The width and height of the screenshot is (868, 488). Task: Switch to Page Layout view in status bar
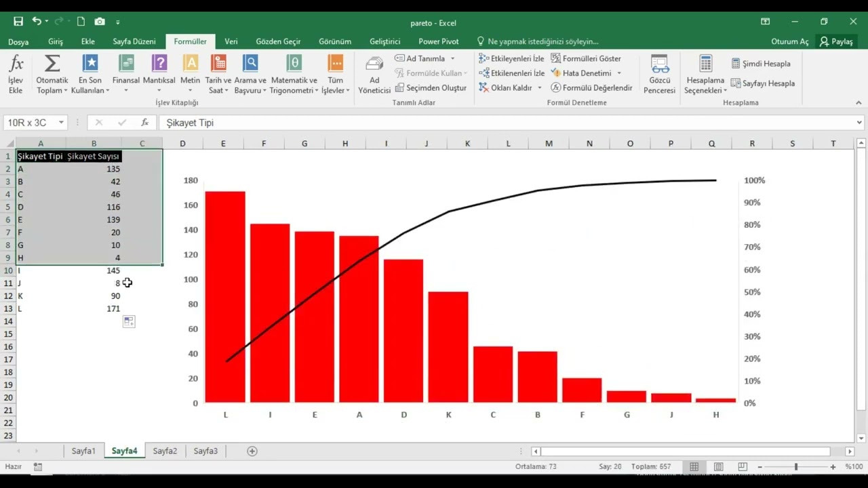718,467
